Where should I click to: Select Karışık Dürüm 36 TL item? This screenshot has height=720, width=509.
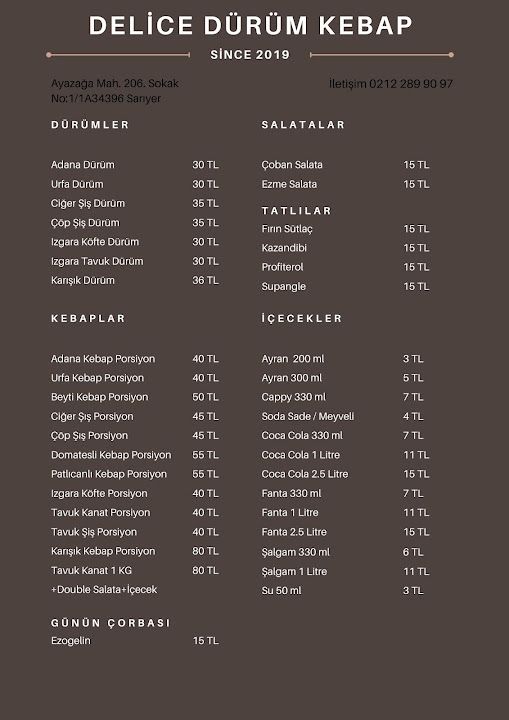tap(135, 281)
